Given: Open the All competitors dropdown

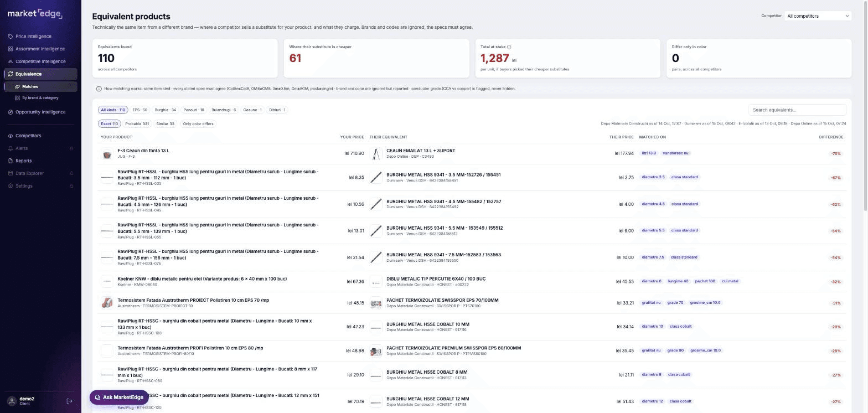Looking at the screenshot, I should (x=818, y=16).
